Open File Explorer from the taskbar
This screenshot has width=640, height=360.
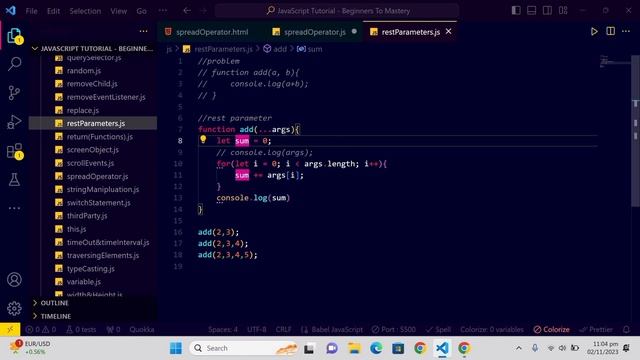click(x=354, y=348)
